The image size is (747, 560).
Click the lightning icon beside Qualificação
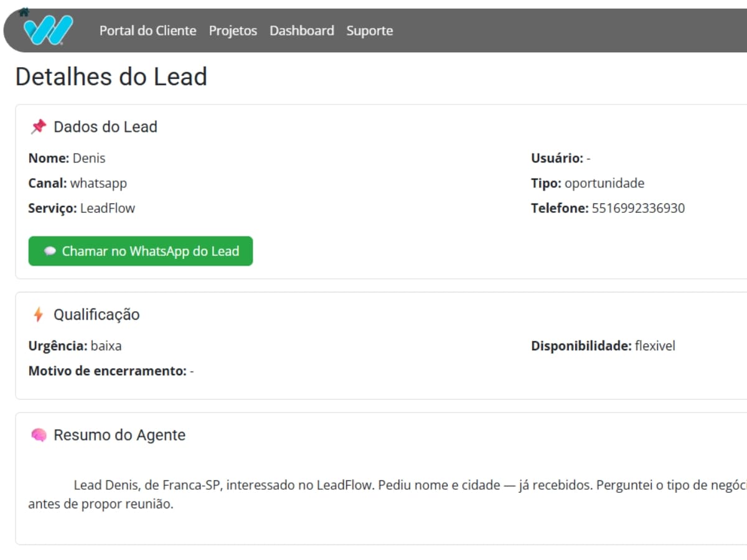click(37, 314)
